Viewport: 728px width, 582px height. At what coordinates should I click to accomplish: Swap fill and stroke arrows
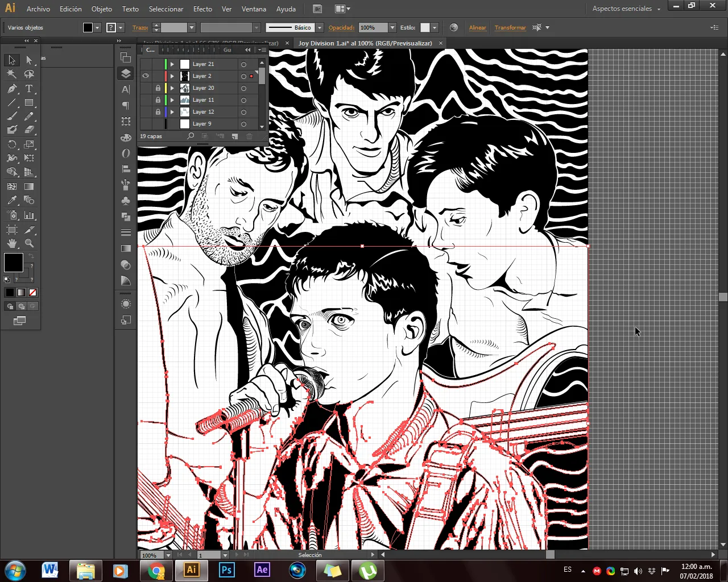(x=31, y=256)
